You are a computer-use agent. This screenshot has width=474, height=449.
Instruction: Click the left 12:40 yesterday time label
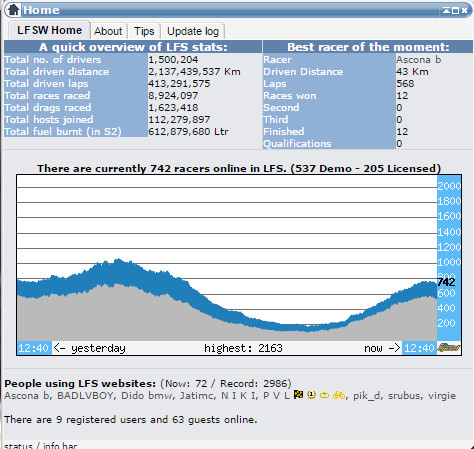(x=34, y=348)
